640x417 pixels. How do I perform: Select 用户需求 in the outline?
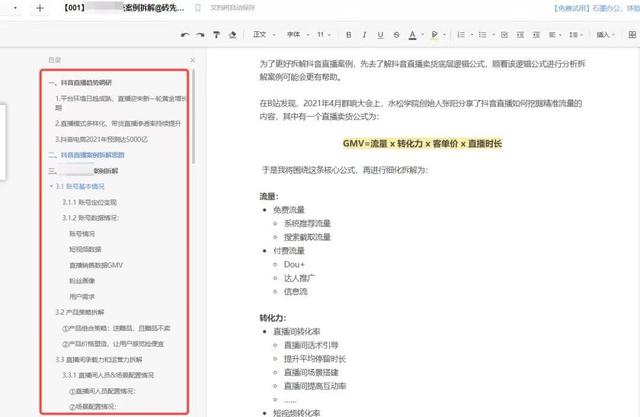(82, 297)
